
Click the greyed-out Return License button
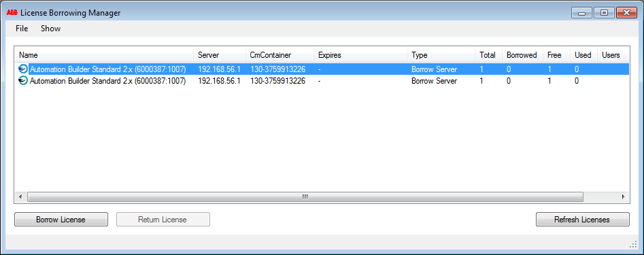coord(163,219)
